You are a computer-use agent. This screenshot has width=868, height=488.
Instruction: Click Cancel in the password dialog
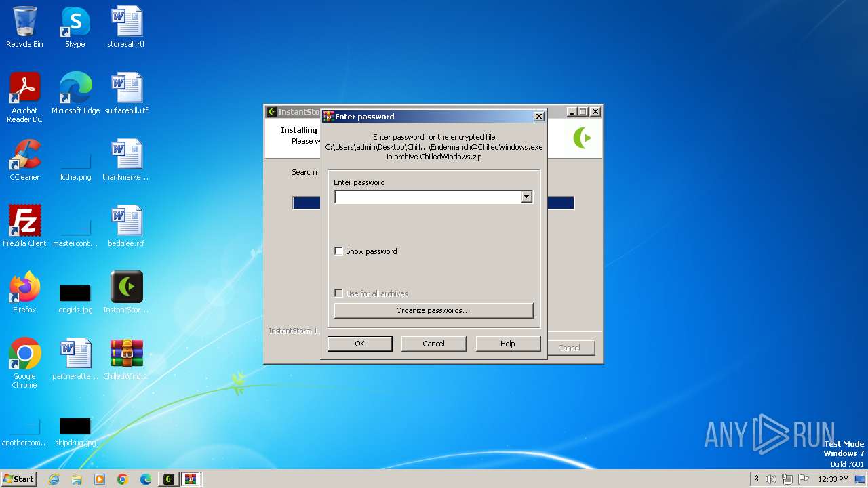click(433, 344)
